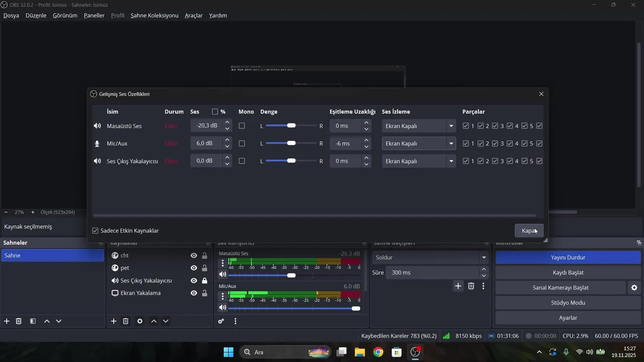Open the Görünüm menu
This screenshot has height=362, width=644.
tap(65, 16)
